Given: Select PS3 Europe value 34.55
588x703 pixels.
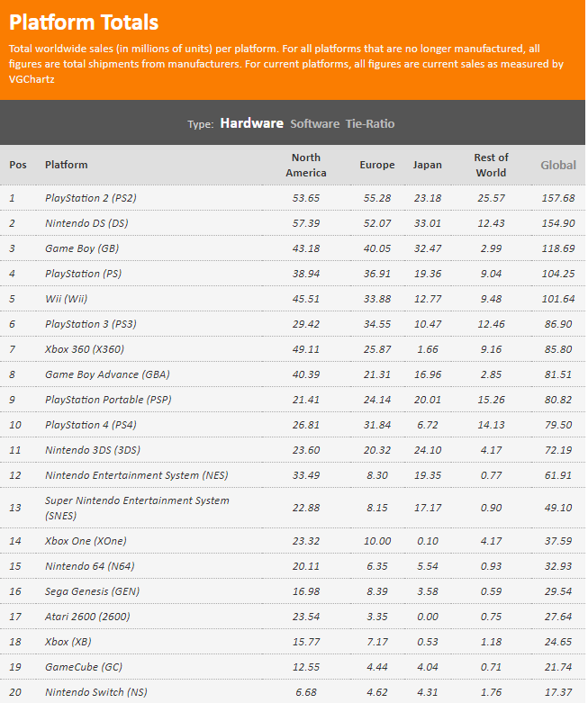Looking at the screenshot, I should pos(377,324).
